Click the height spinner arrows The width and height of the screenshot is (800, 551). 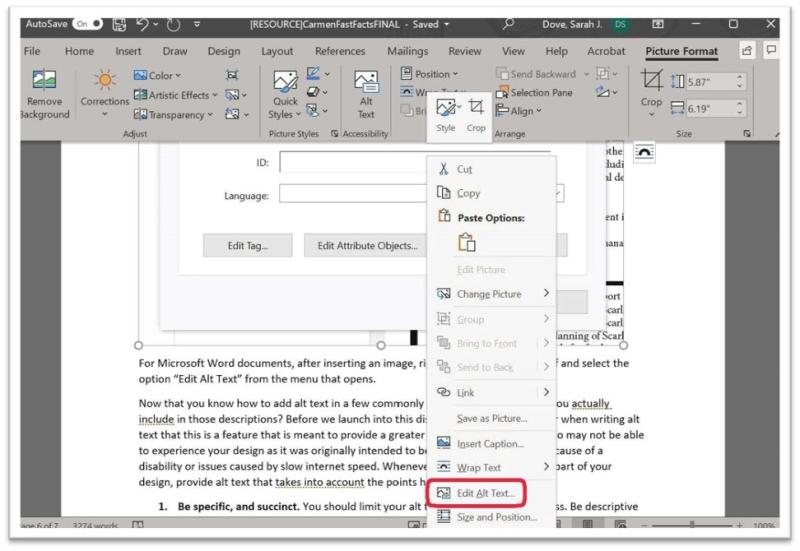[x=739, y=82]
